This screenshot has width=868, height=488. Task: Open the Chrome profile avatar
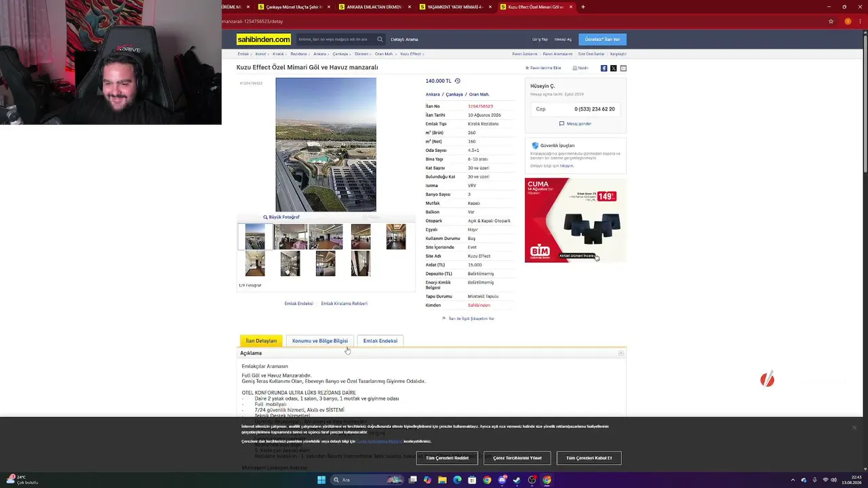pos(848,21)
